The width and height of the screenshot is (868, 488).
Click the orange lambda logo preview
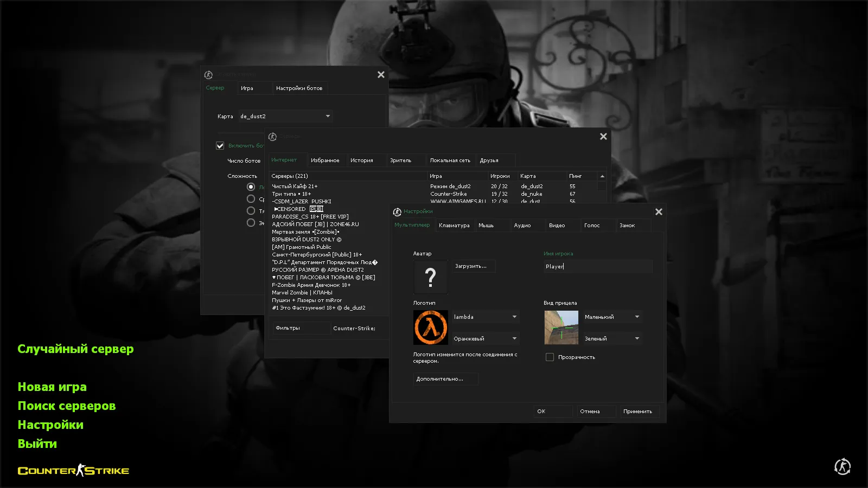click(x=430, y=327)
